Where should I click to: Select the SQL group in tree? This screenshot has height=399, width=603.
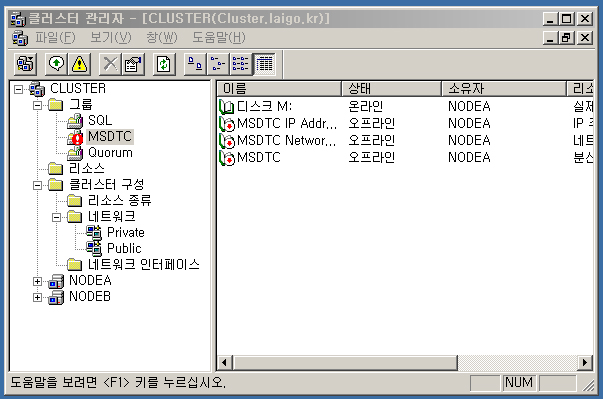[x=100, y=120]
